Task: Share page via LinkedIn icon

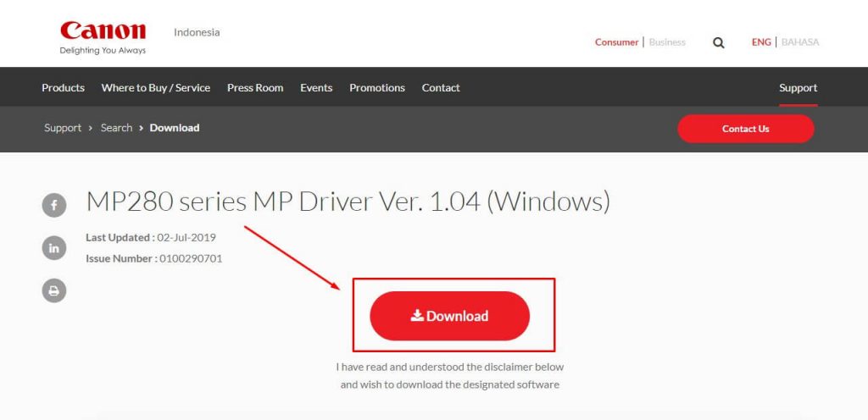Action: [54, 248]
